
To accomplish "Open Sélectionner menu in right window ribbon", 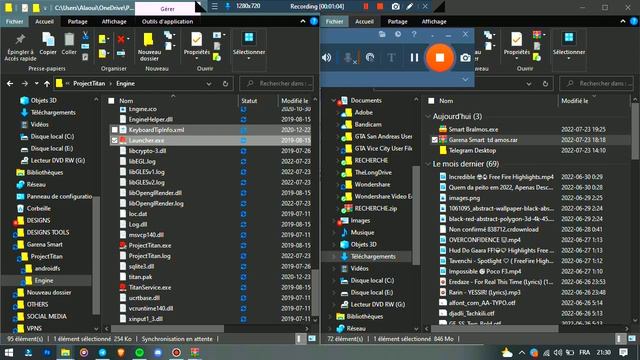I will pos(569,46).
